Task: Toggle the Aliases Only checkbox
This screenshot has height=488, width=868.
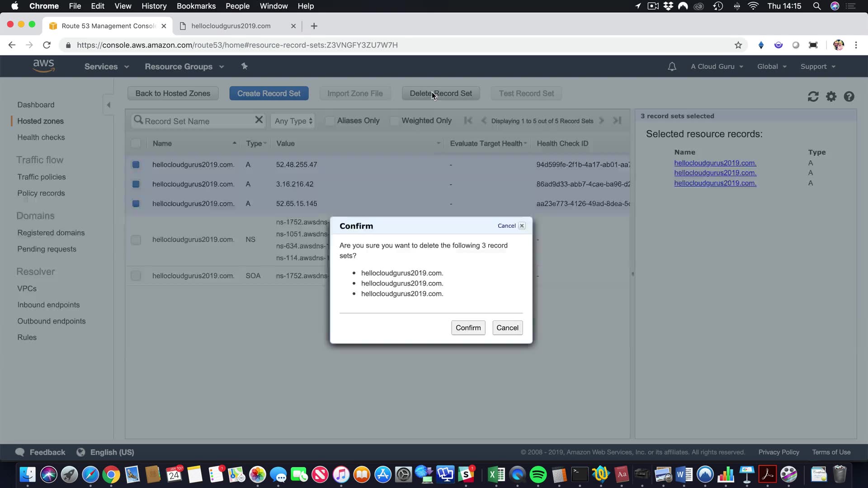Action: pyautogui.click(x=330, y=121)
